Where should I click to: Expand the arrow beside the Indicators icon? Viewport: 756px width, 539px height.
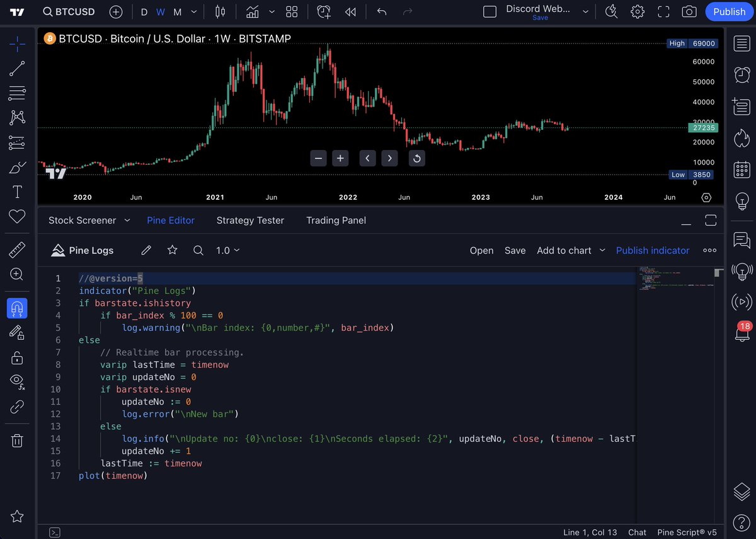(272, 12)
